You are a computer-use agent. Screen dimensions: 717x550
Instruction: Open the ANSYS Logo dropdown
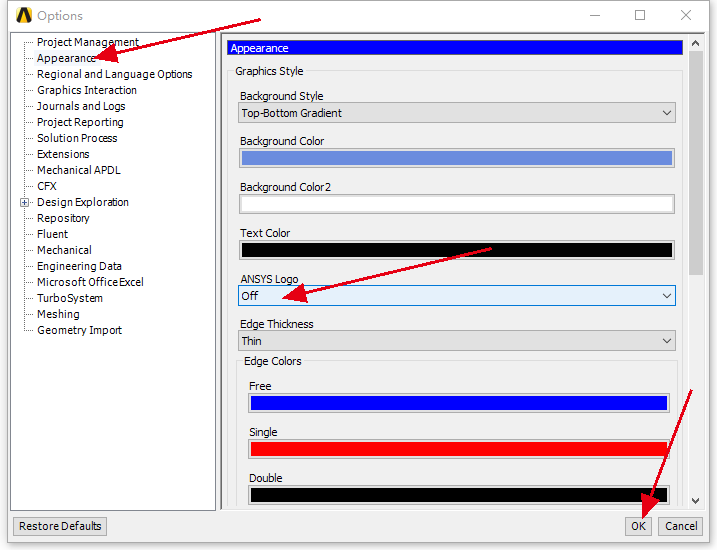(457, 296)
